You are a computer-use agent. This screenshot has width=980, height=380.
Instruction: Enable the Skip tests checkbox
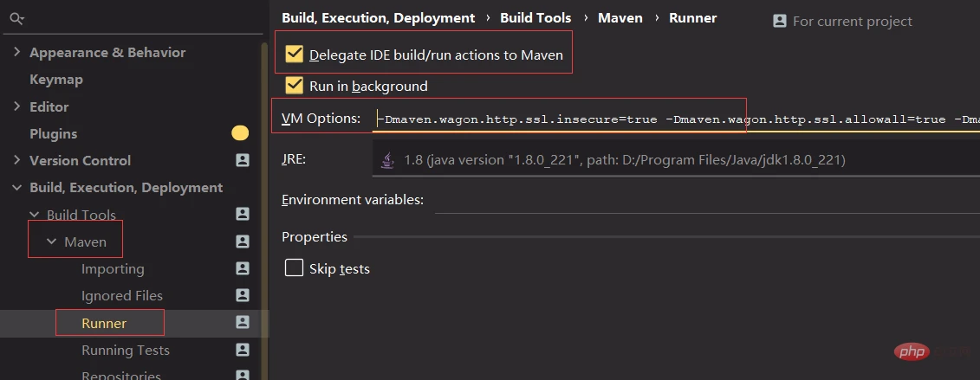coord(294,268)
